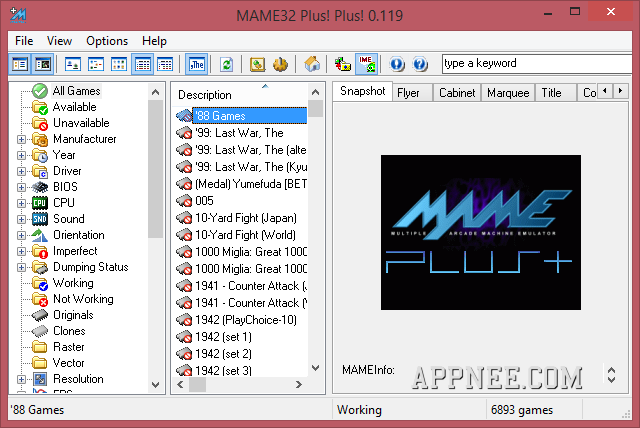640x428 pixels.
Task: Select the Not Working folder
Action: [83, 299]
